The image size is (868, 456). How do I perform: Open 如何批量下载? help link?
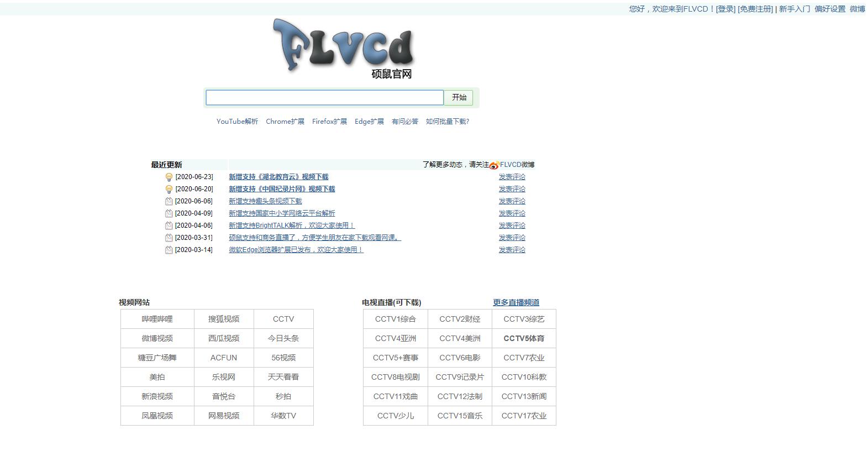[448, 122]
